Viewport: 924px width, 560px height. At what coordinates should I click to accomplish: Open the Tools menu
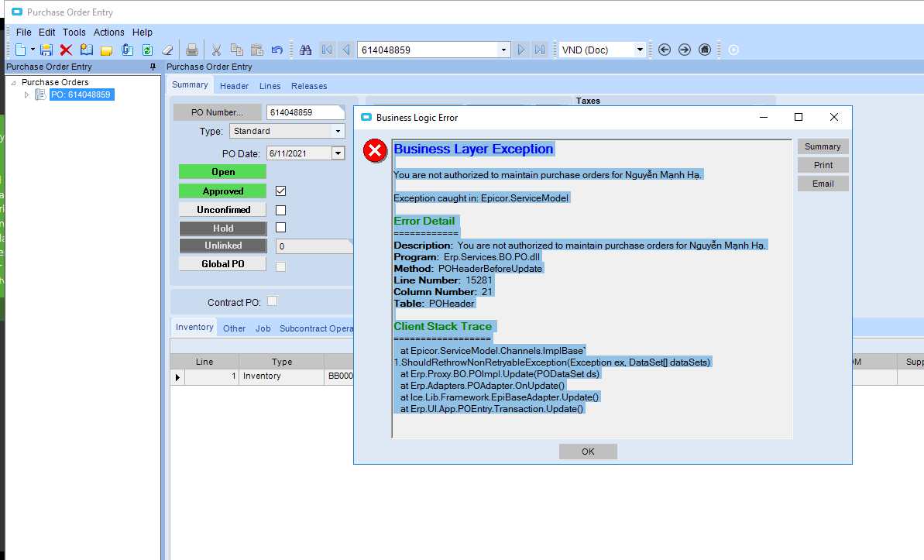pyautogui.click(x=74, y=33)
